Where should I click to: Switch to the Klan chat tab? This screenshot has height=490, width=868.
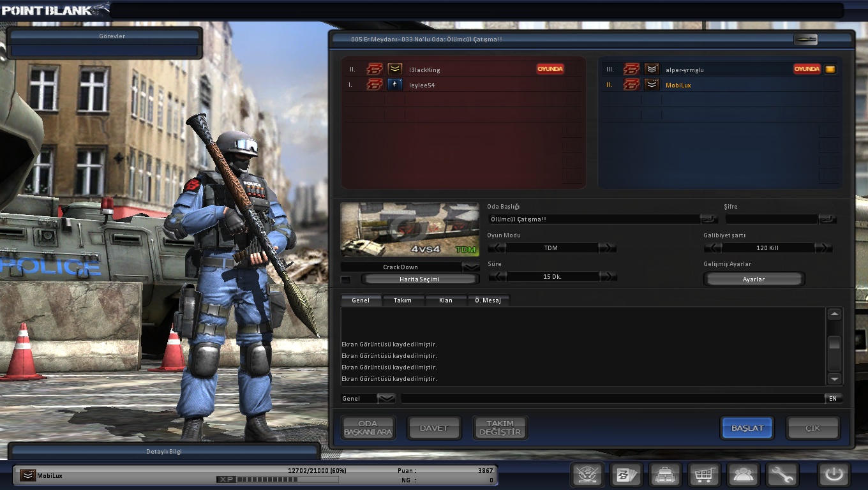445,300
